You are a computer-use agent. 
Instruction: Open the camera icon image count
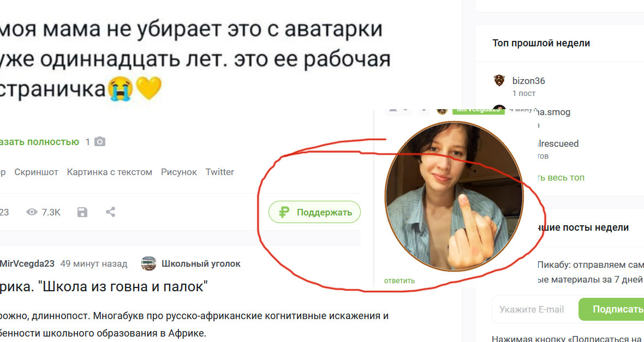click(x=100, y=142)
